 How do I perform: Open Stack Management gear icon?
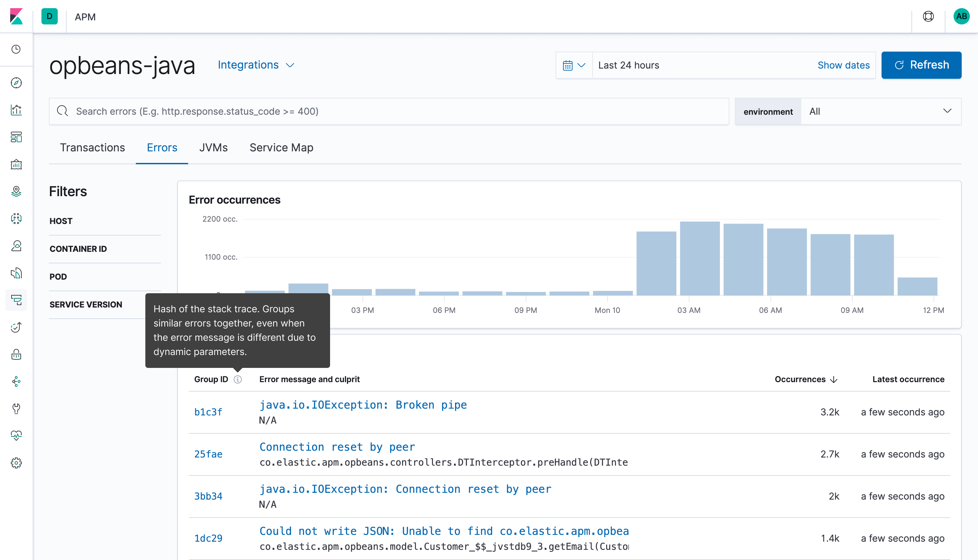tap(16, 463)
